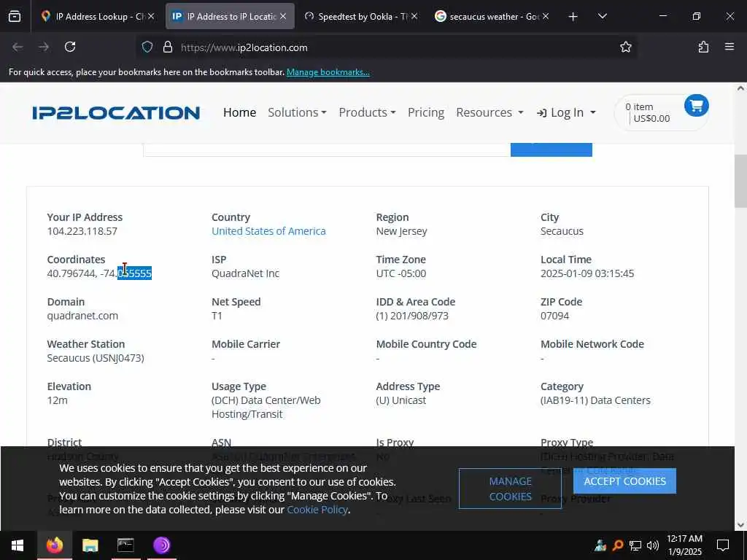Go forward one page
This screenshot has width=747, height=560.
coord(44,47)
